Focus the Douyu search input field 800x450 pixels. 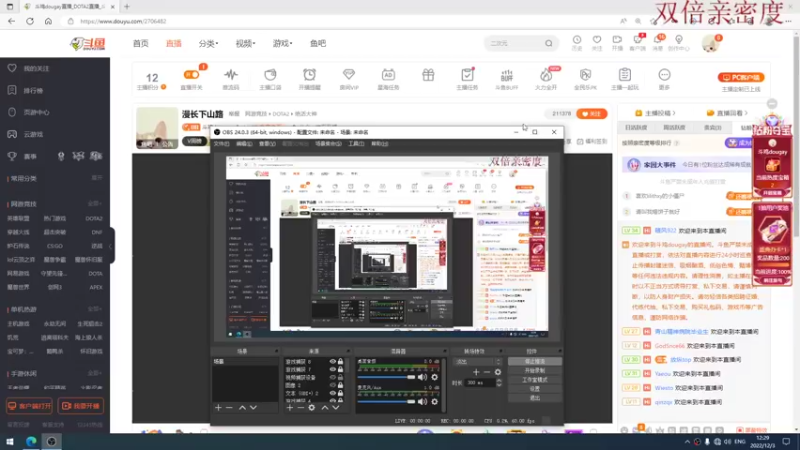tap(514, 43)
